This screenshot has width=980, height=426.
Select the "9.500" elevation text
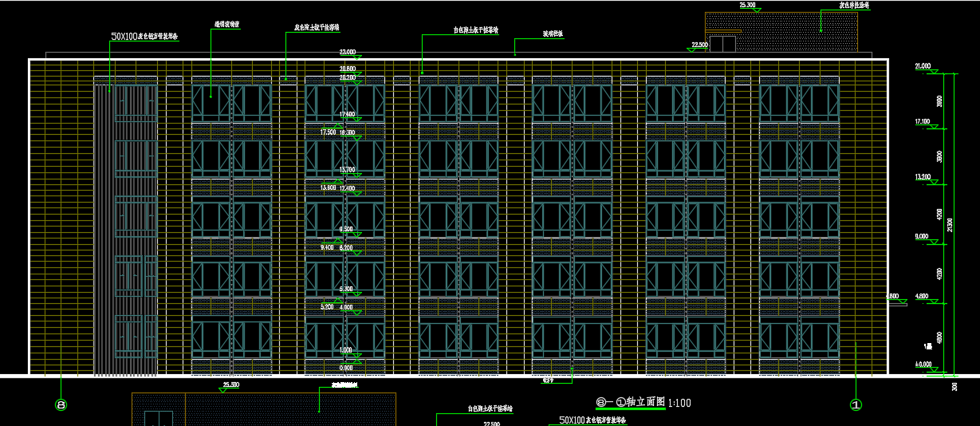(x=346, y=229)
